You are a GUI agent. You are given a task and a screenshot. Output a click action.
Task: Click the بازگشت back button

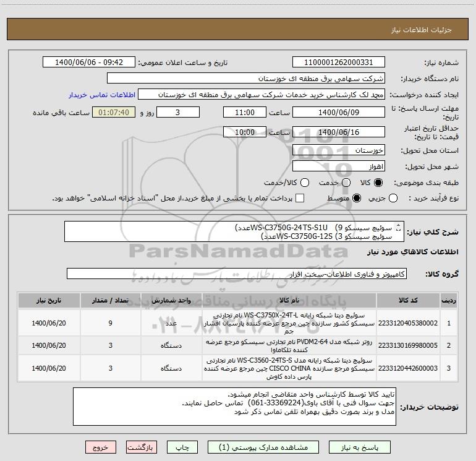142,447
